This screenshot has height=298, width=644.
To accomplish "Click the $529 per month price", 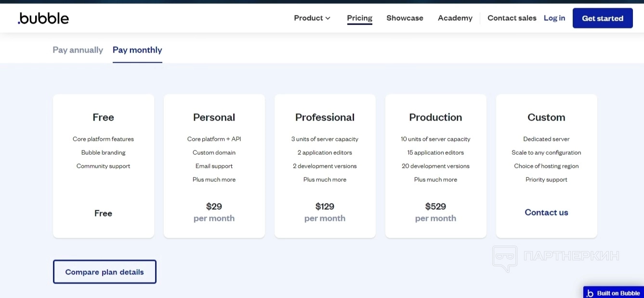I will click(435, 212).
